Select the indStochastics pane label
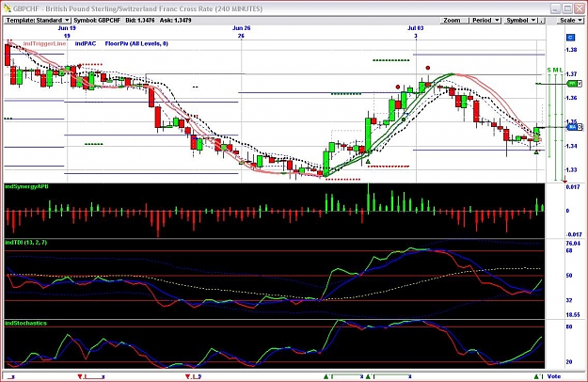 point(26,323)
